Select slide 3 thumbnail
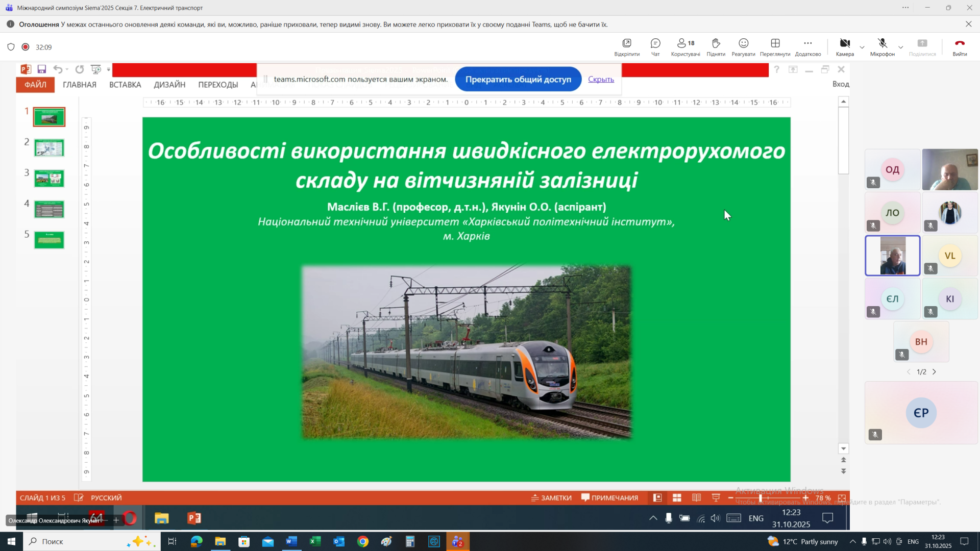The image size is (980, 551). click(x=49, y=179)
